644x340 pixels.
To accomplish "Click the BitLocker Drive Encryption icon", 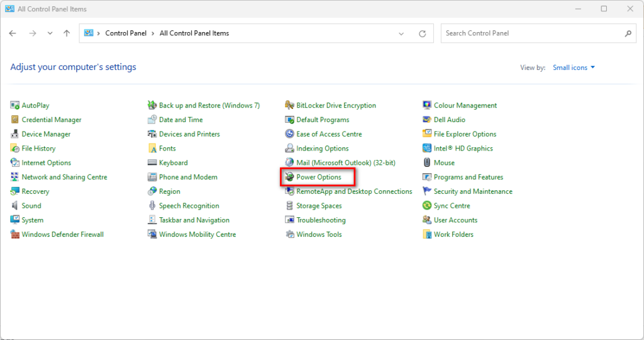I will (289, 105).
